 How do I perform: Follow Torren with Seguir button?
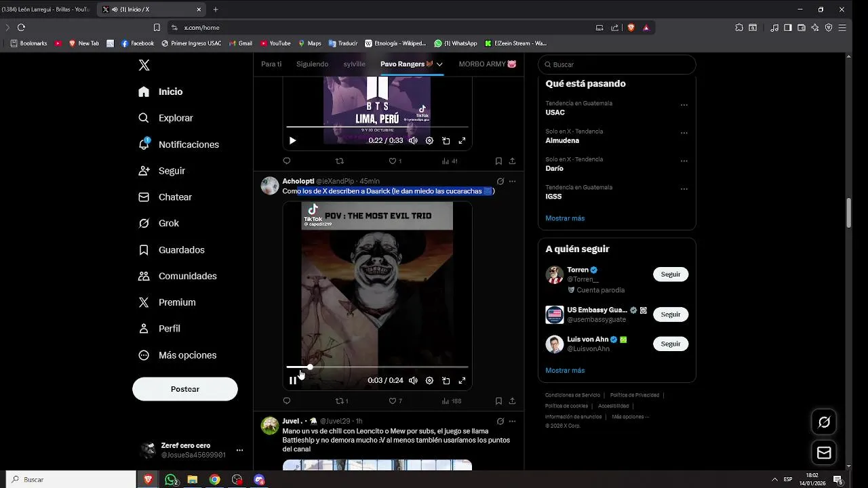[x=671, y=274]
